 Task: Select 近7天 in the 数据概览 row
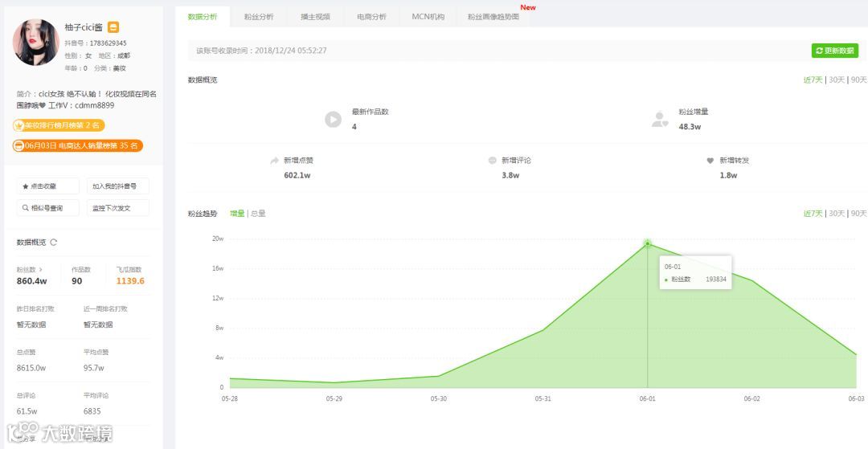pos(813,80)
